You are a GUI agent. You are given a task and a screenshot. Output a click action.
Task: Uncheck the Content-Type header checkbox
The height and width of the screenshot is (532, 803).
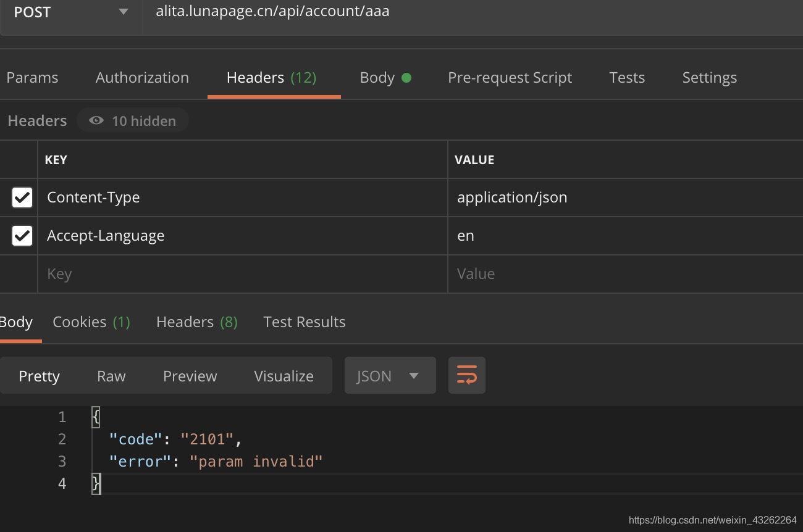[22, 197]
